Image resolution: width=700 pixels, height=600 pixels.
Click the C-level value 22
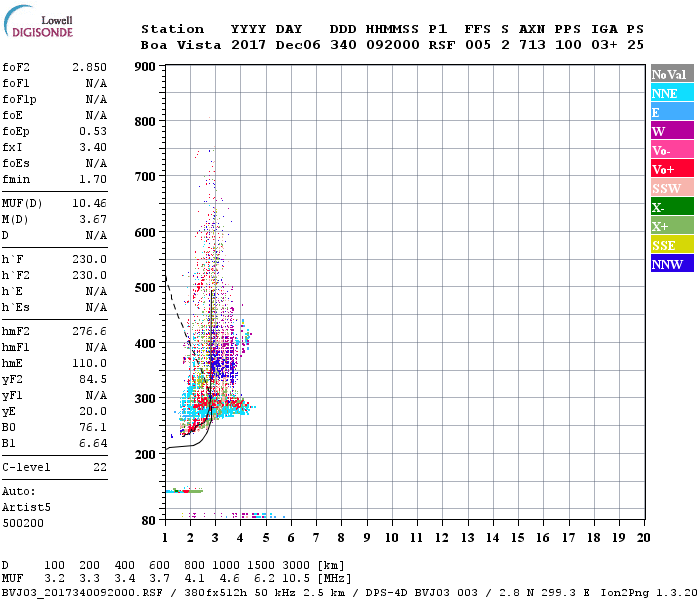click(x=100, y=466)
